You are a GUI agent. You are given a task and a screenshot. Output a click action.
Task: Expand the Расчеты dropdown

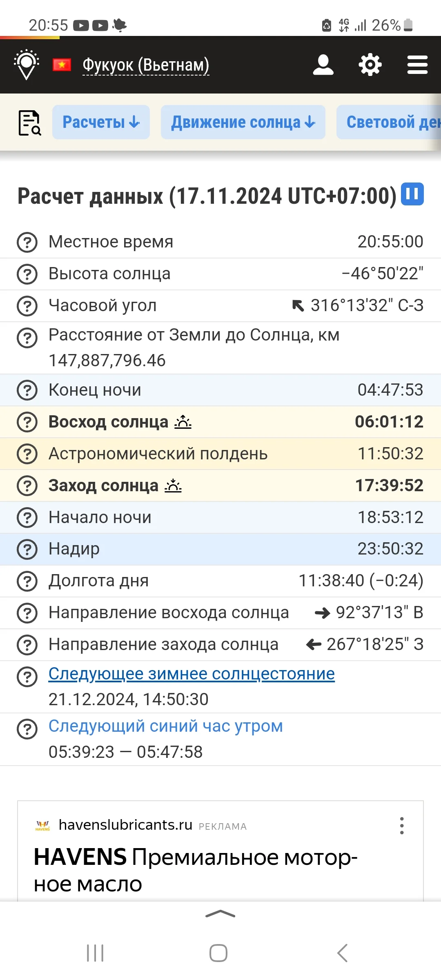pos(101,122)
